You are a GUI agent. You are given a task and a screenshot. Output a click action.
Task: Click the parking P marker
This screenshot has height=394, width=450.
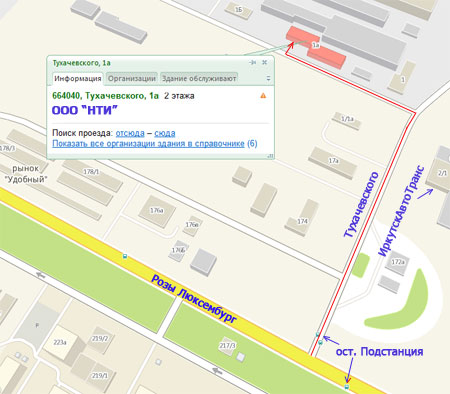click(x=37, y=325)
